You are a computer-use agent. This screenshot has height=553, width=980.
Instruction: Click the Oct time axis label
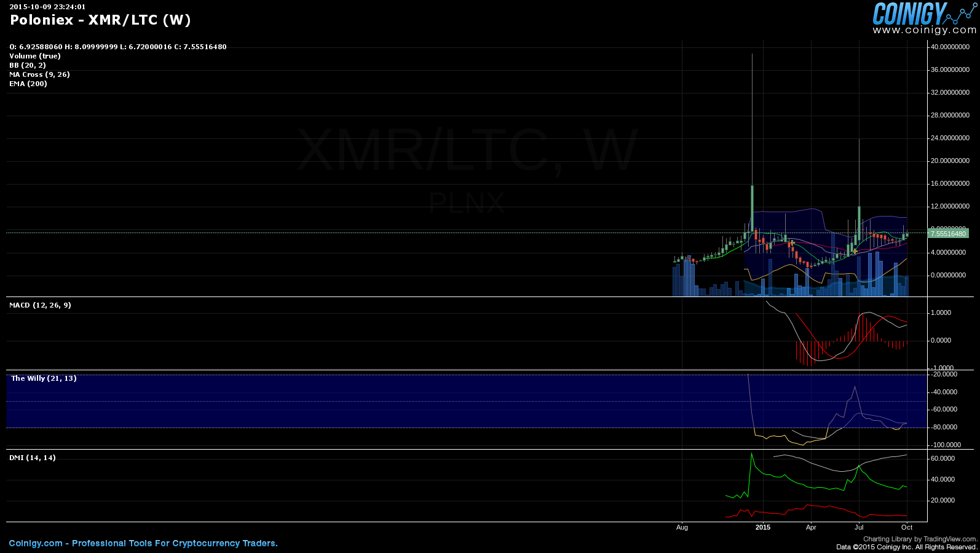(907, 527)
